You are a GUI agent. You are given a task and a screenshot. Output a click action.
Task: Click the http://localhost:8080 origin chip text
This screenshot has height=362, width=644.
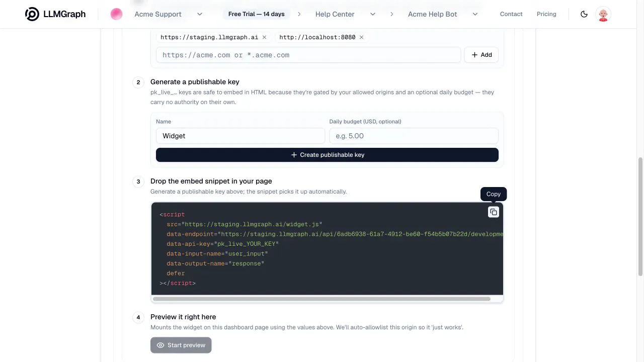tap(317, 37)
